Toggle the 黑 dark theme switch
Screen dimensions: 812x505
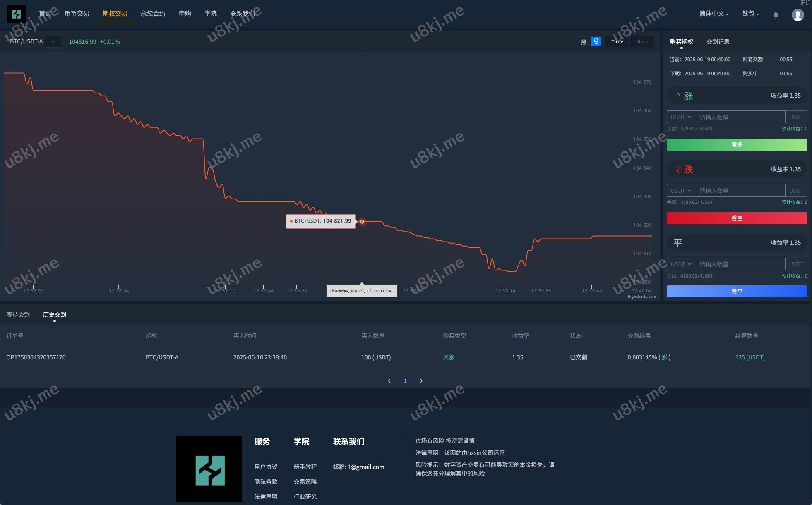pos(584,42)
